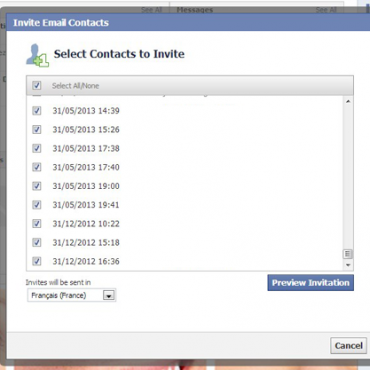This screenshot has height=370, width=370.
Task: Uncheck contact 31/05/2013 17:40
Action: point(37,167)
